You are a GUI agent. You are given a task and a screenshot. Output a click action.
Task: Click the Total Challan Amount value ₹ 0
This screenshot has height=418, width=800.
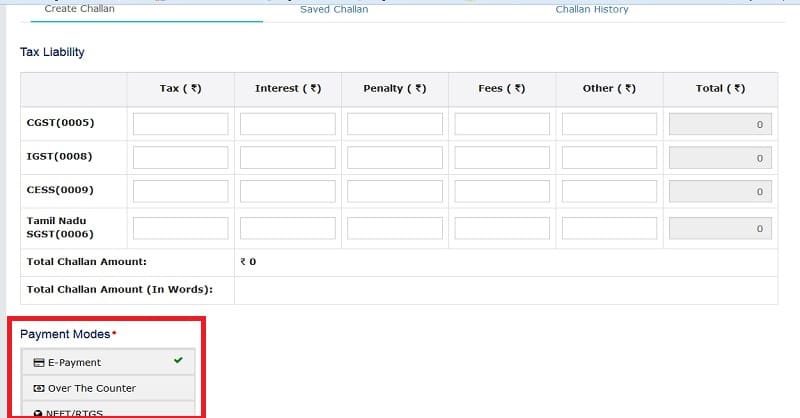pos(248,261)
